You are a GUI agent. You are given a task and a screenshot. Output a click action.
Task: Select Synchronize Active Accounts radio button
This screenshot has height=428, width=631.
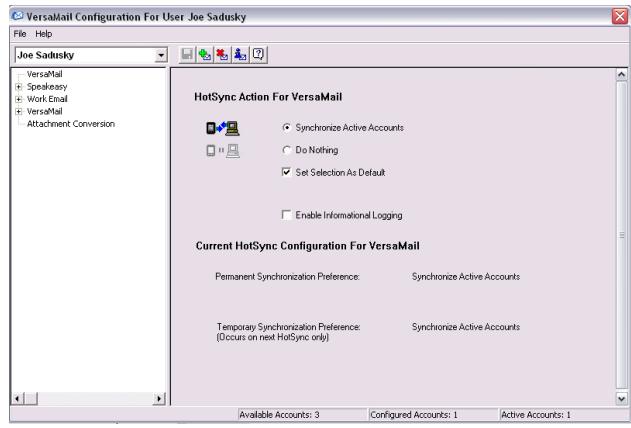[287, 128]
